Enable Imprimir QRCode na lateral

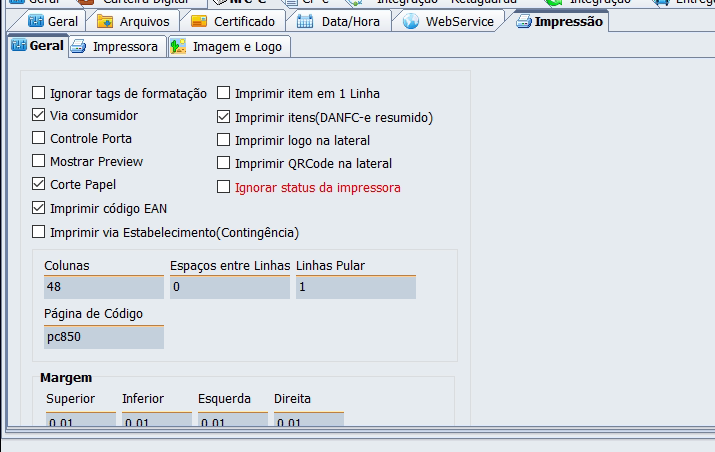click(x=224, y=163)
